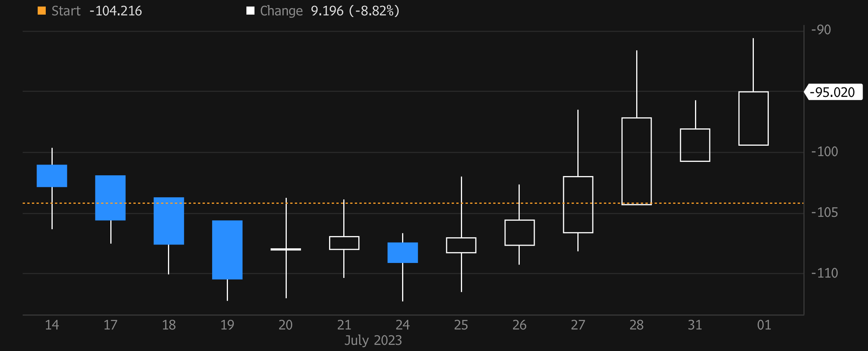868x351 pixels.
Task: Click the x-axis date label 25
Action: point(461,325)
